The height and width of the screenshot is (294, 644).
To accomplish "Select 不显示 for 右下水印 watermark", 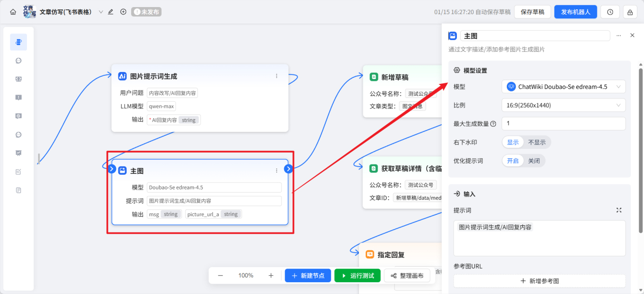I will pyautogui.click(x=538, y=142).
